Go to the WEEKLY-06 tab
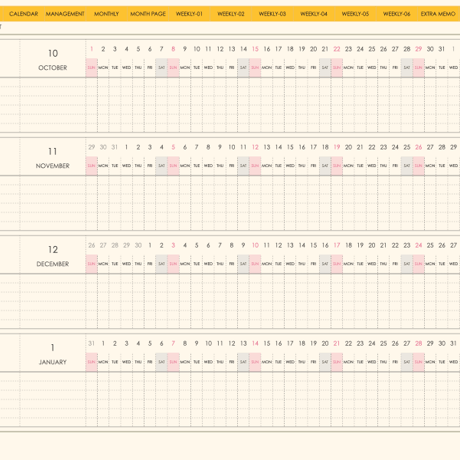460x460 pixels. (x=396, y=14)
